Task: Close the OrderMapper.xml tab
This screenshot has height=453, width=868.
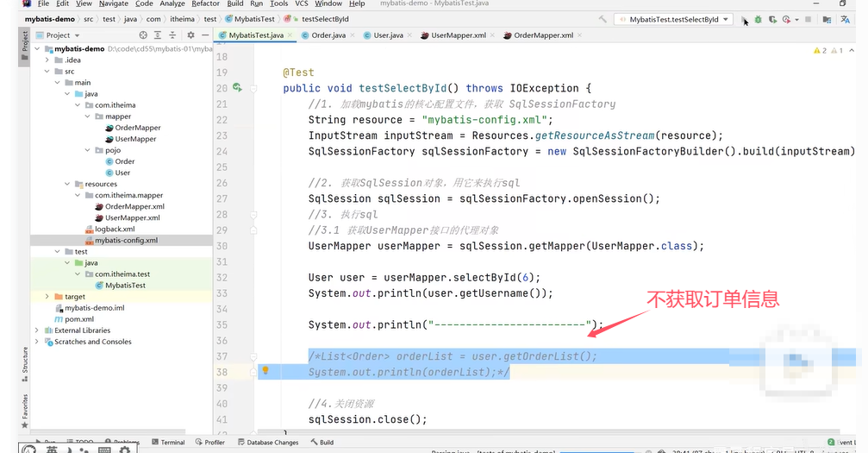Action: [579, 35]
